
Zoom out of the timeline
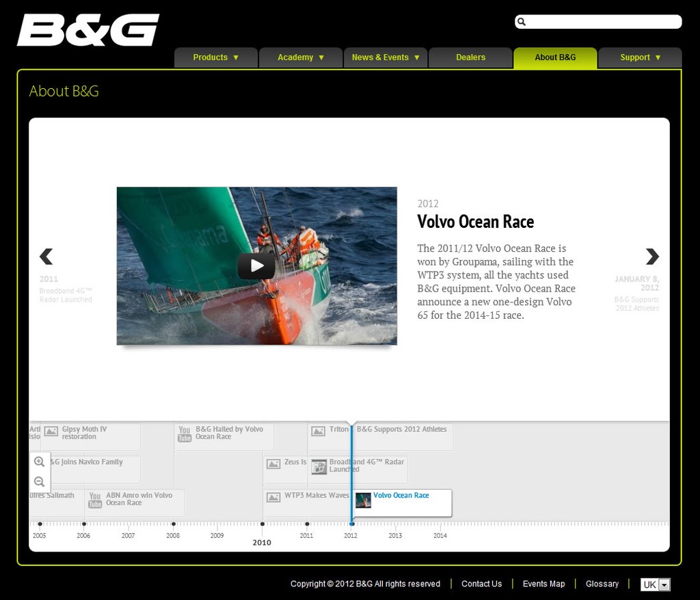[39, 482]
